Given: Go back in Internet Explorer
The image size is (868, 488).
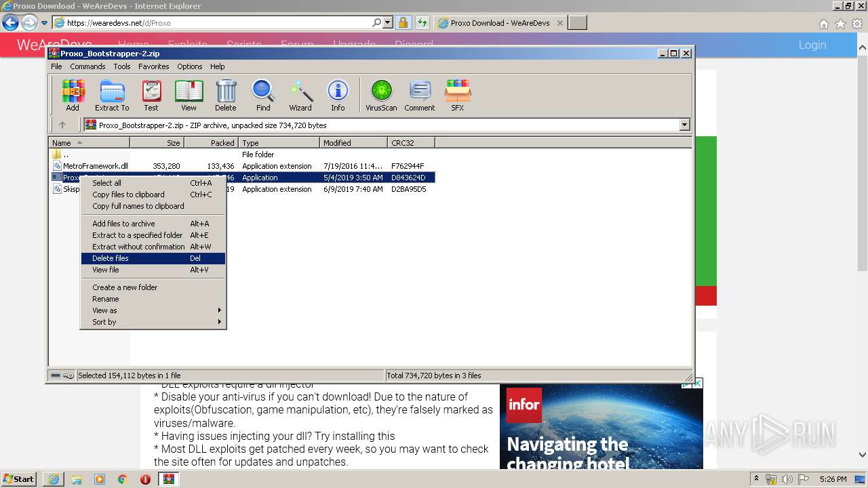Looking at the screenshot, I should click(10, 23).
